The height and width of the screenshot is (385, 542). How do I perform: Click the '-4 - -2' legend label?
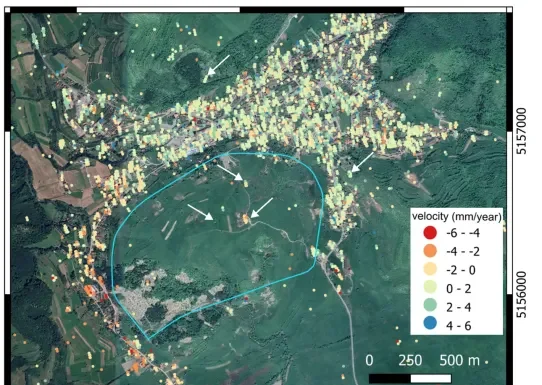(463, 252)
